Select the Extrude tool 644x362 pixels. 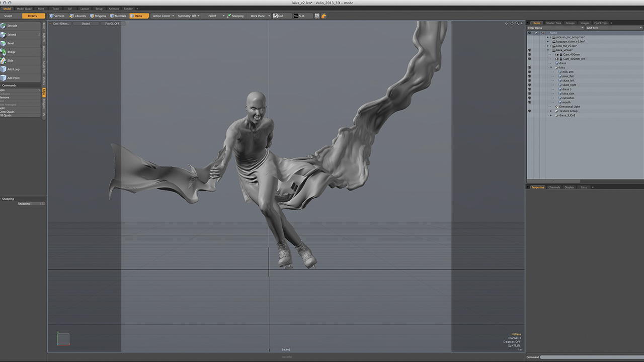tap(20, 26)
